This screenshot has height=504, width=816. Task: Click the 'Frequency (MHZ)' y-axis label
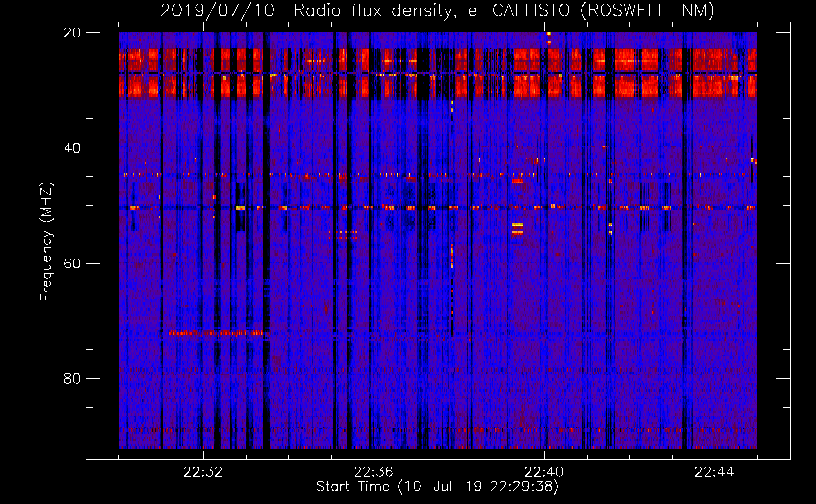[46, 241]
